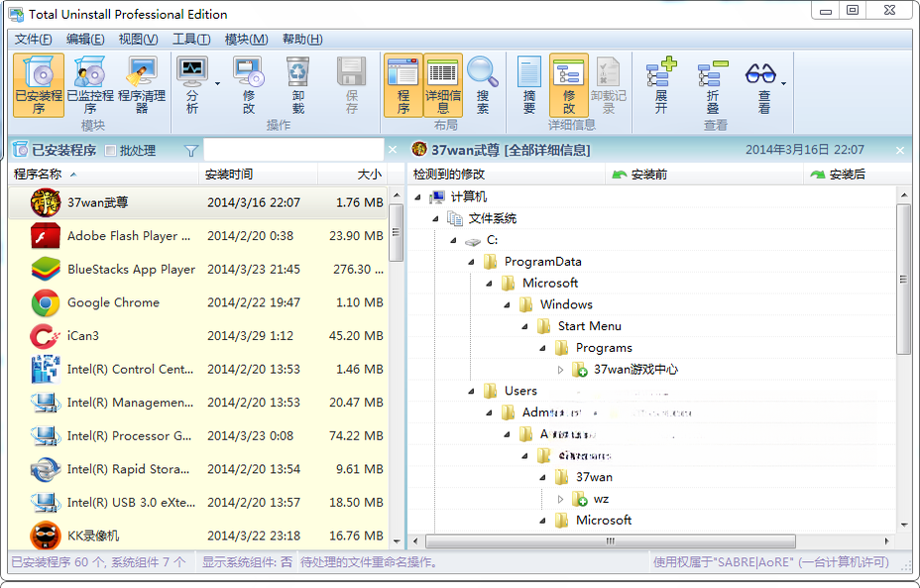Sort by 程序名称 column header
The height and width of the screenshot is (588, 920).
click(x=104, y=175)
